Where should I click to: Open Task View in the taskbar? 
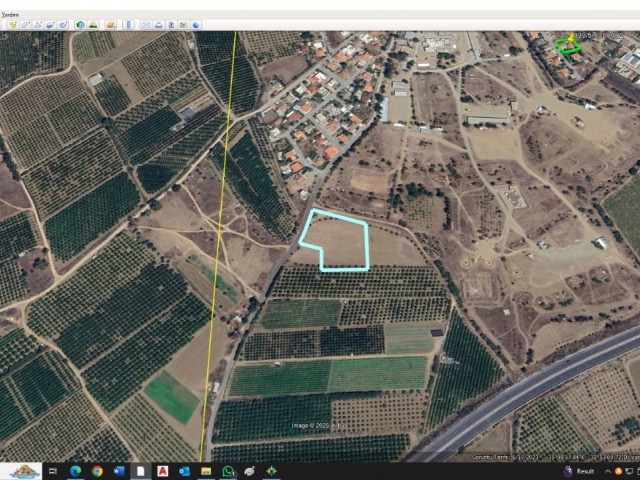click(53, 471)
